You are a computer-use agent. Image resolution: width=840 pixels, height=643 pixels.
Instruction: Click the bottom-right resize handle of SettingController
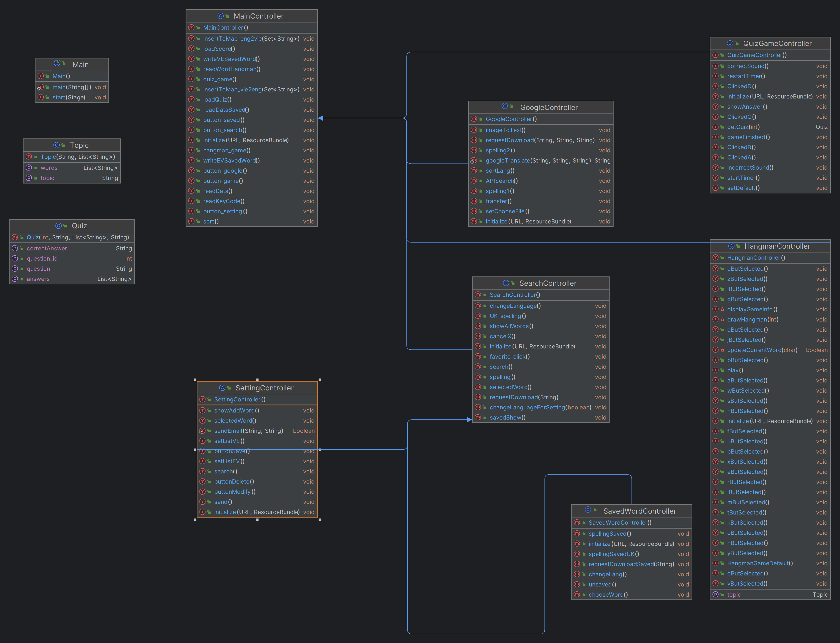pos(320,520)
